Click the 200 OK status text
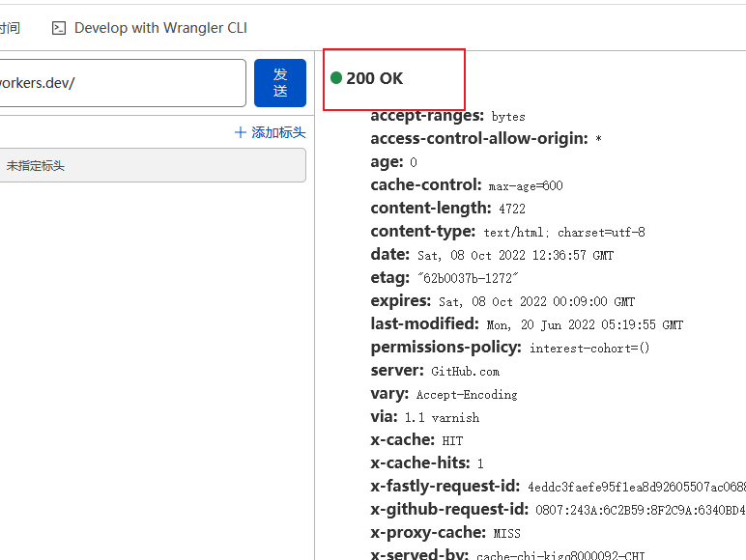Screen dimensions: 746x560 click(x=374, y=78)
